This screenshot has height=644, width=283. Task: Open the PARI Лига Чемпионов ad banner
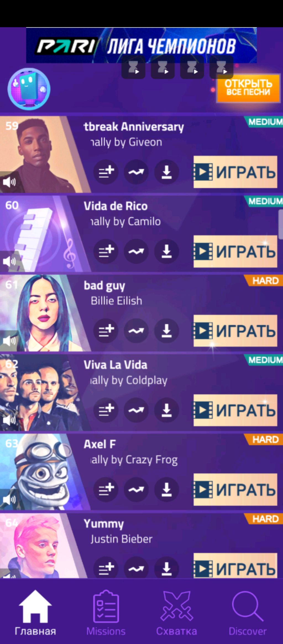(141, 45)
